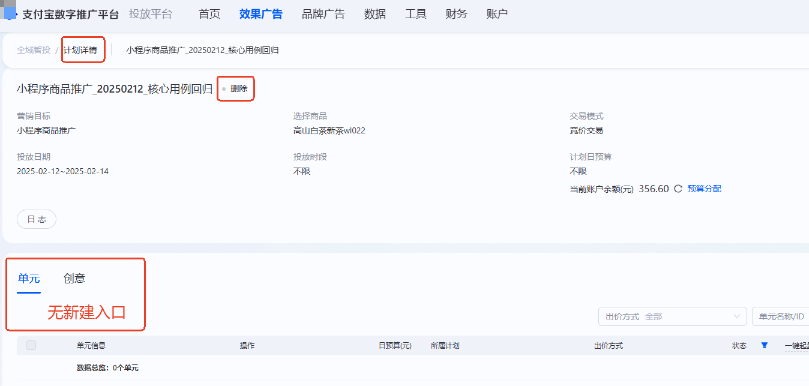Image resolution: width=809 pixels, height=386 pixels.
Task: Open the 出价方式 全部 dropdown
Action: [672, 316]
